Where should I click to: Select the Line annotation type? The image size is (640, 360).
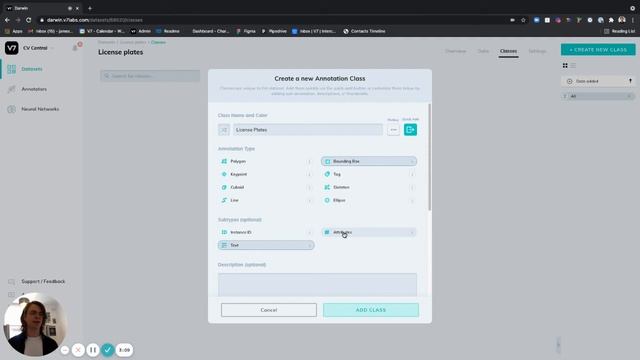tap(266, 200)
